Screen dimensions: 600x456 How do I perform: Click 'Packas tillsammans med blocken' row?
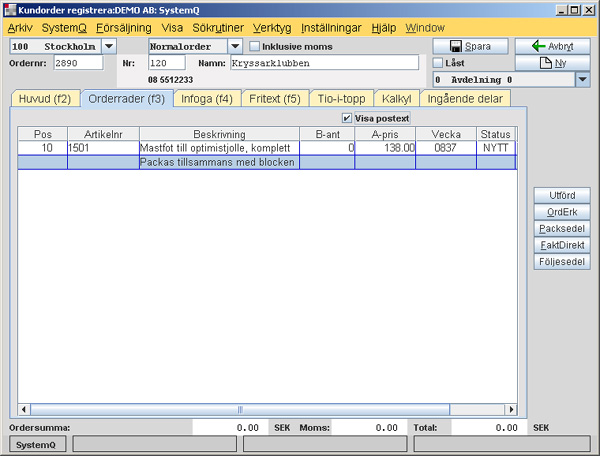[x=267, y=162]
